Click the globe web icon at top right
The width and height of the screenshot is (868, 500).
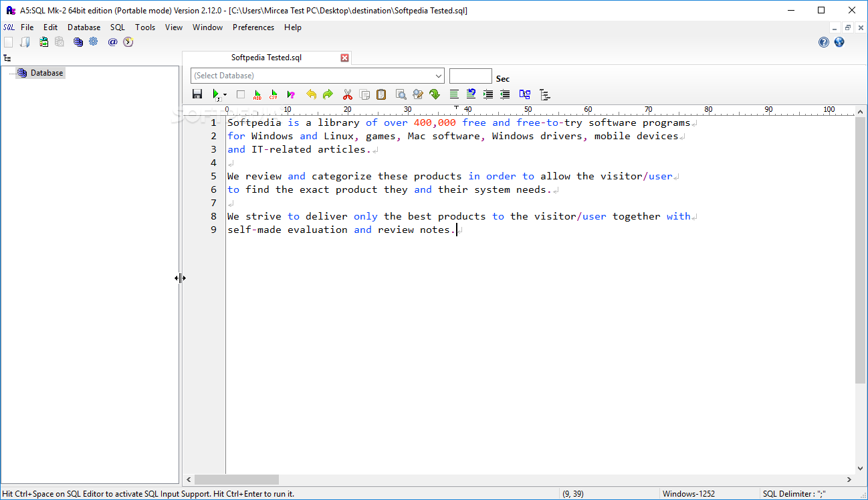pyautogui.click(x=839, y=42)
